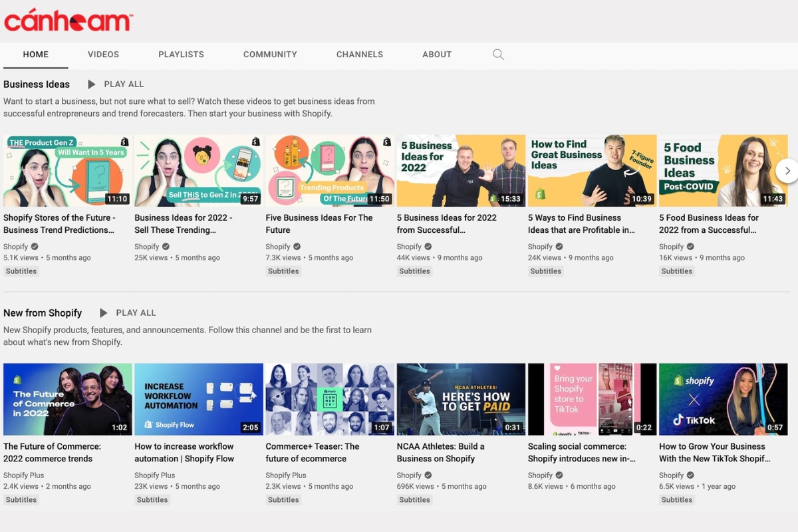
Task: Open 'Increase Workflow Automation' thumbnail
Action: click(x=199, y=399)
